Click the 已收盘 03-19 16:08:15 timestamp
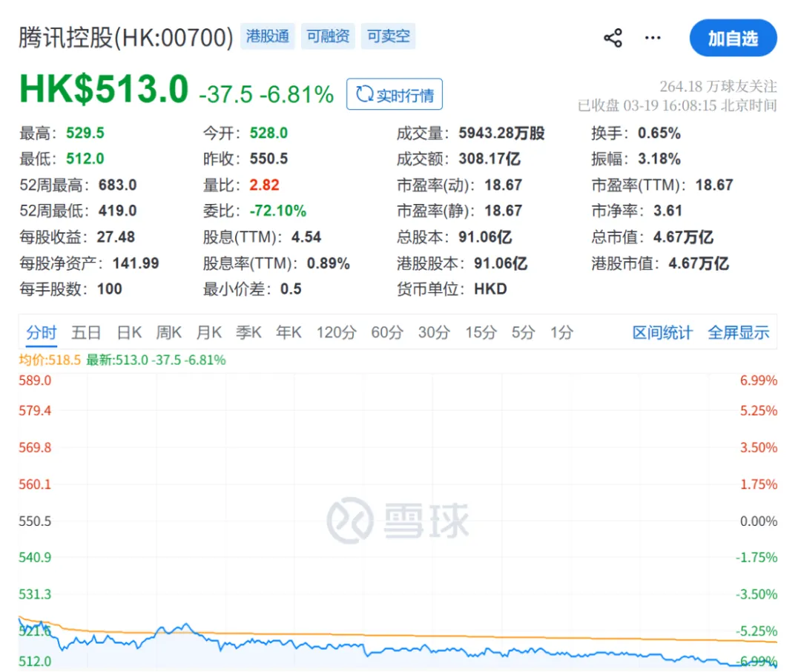Viewport: 801px width, 672px height. click(677, 105)
